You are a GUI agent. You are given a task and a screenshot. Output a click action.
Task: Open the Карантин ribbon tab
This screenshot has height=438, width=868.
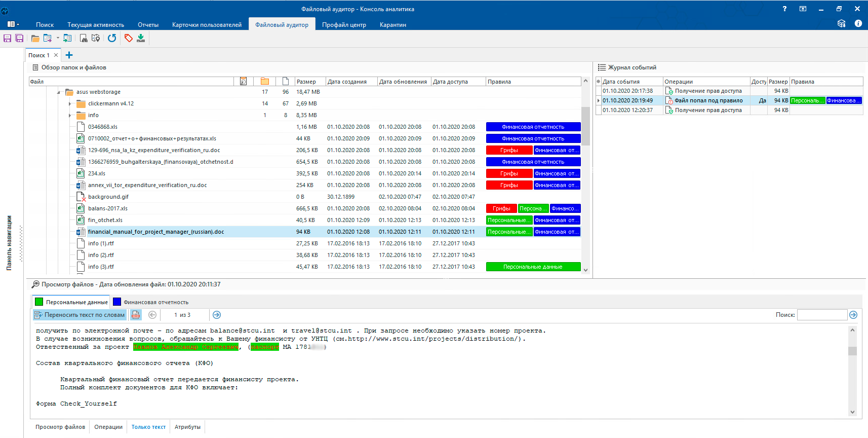pyautogui.click(x=392, y=25)
